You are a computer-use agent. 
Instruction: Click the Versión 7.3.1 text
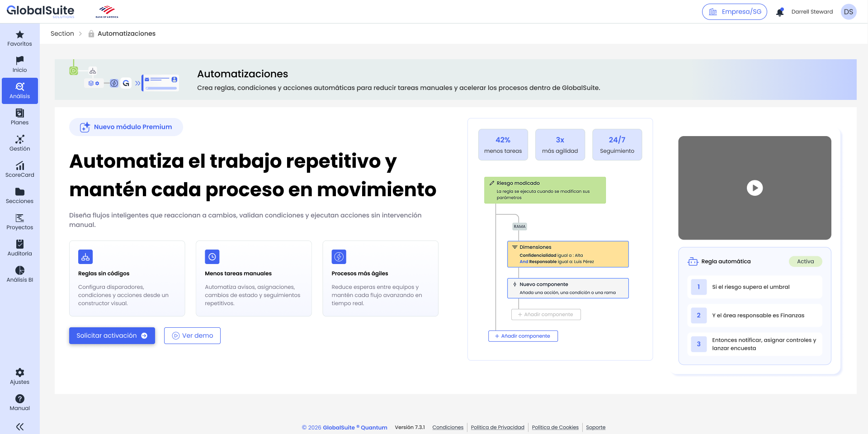410,427
